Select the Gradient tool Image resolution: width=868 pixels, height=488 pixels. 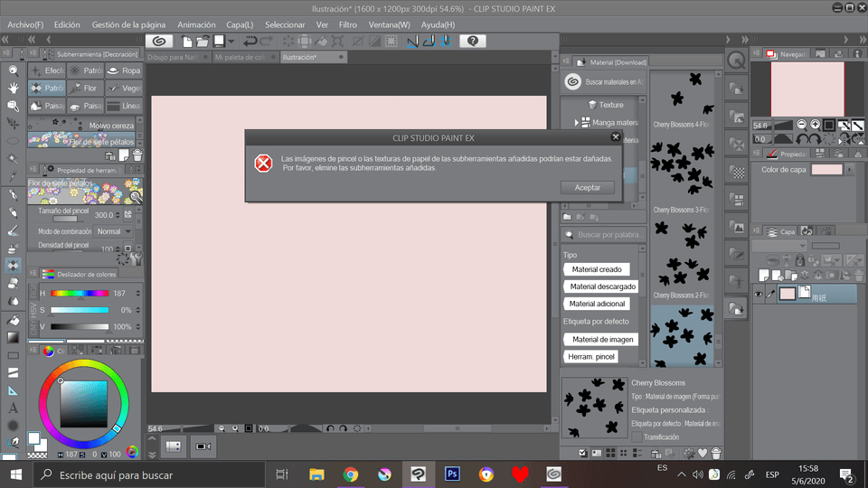[x=14, y=337]
